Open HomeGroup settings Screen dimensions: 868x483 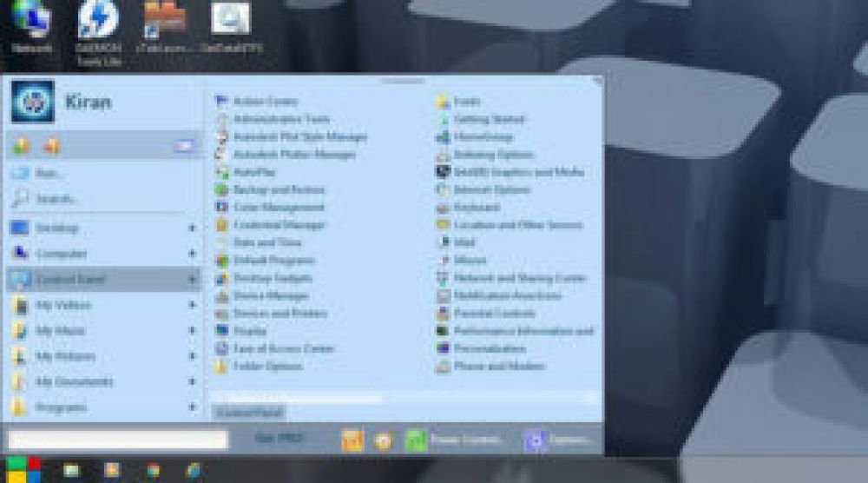475,136
